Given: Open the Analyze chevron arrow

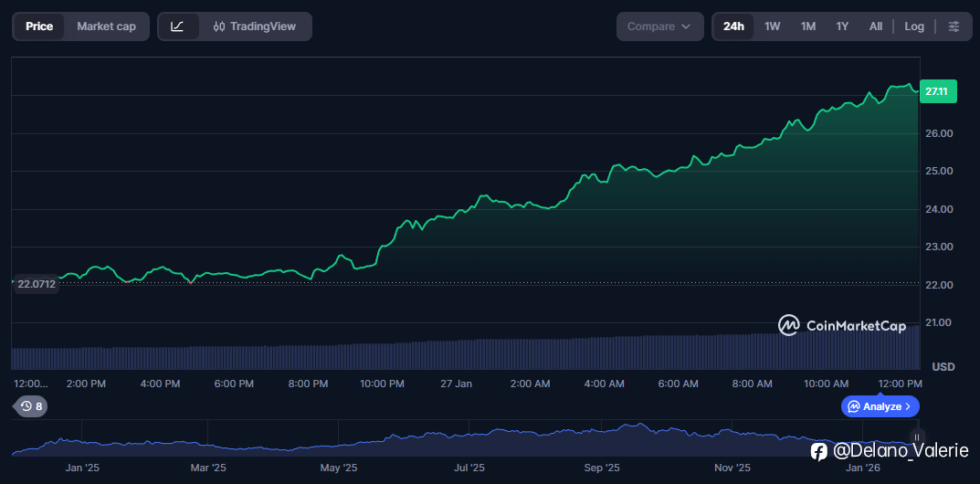Looking at the screenshot, I should pyautogui.click(x=908, y=406).
